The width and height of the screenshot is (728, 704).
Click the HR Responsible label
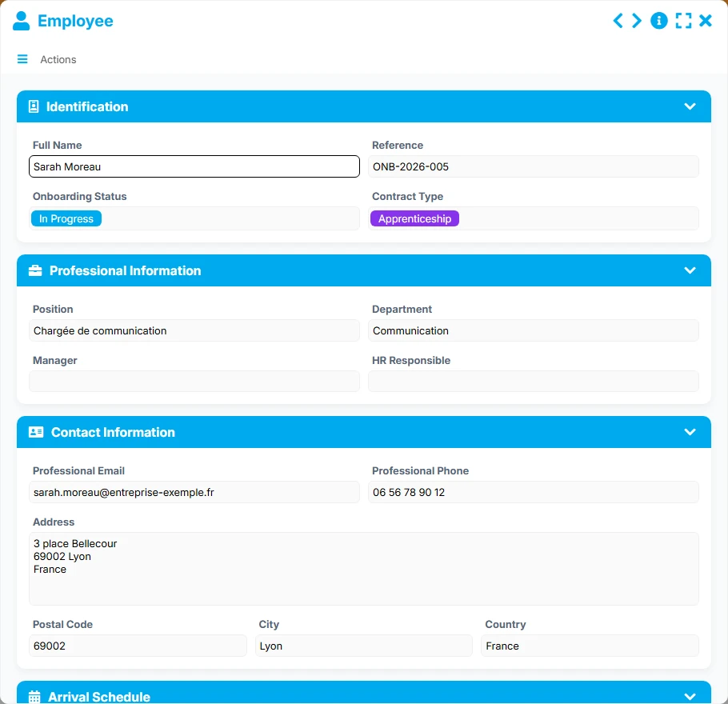tap(411, 360)
